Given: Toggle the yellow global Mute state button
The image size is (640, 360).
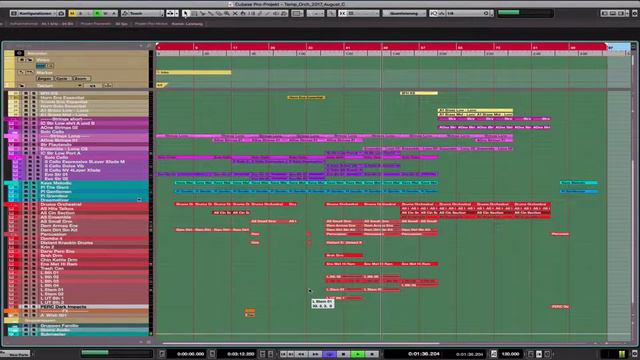Looking at the screenshot, I should (72, 13).
